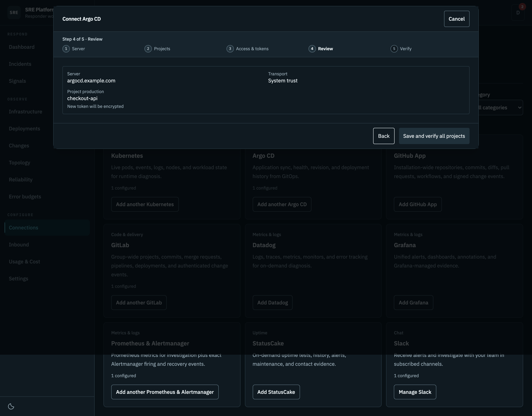532x416 pixels.
Task: Click the Prometheus & Alertmanager card title
Action: click(x=150, y=343)
